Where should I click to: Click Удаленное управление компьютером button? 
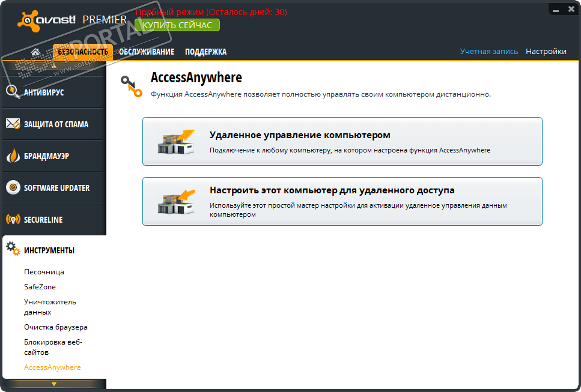tap(342, 142)
